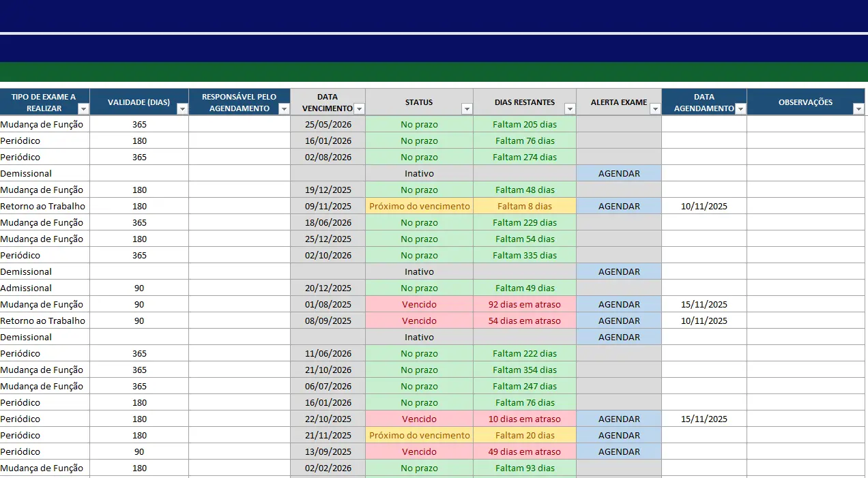Click AGENDAR in the '49 dias em atraso' row

point(619,451)
